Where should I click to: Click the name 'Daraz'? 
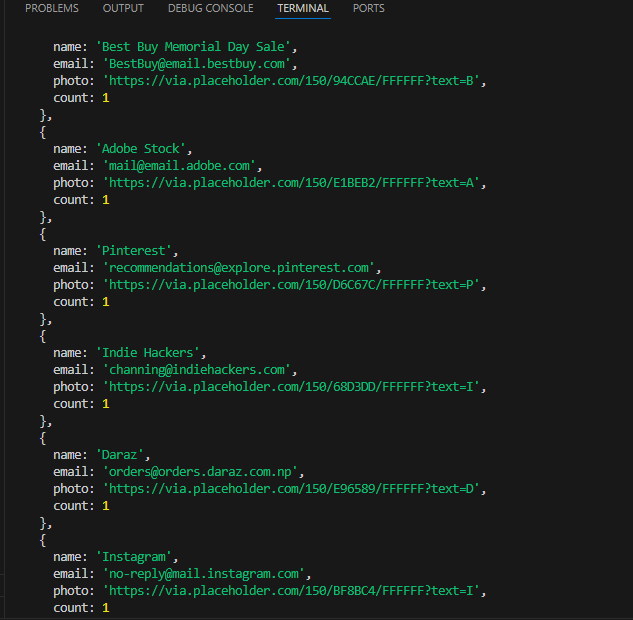(x=119, y=455)
